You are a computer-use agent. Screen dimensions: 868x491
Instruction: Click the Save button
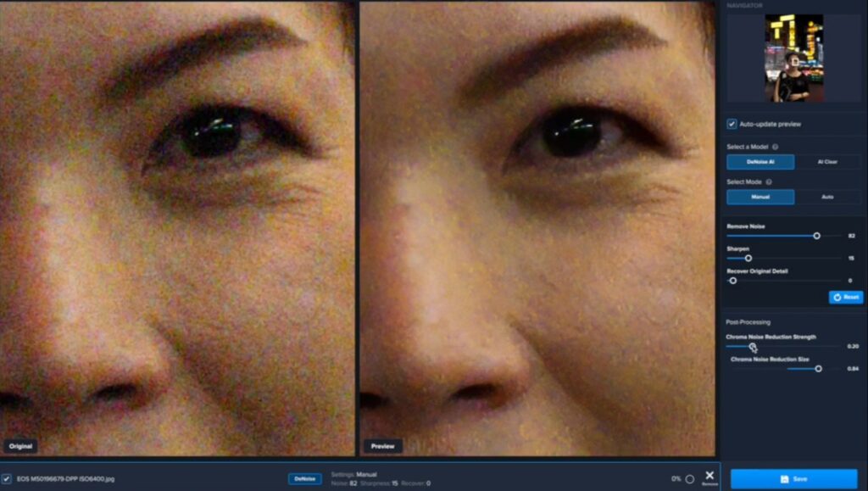(793, 479)
